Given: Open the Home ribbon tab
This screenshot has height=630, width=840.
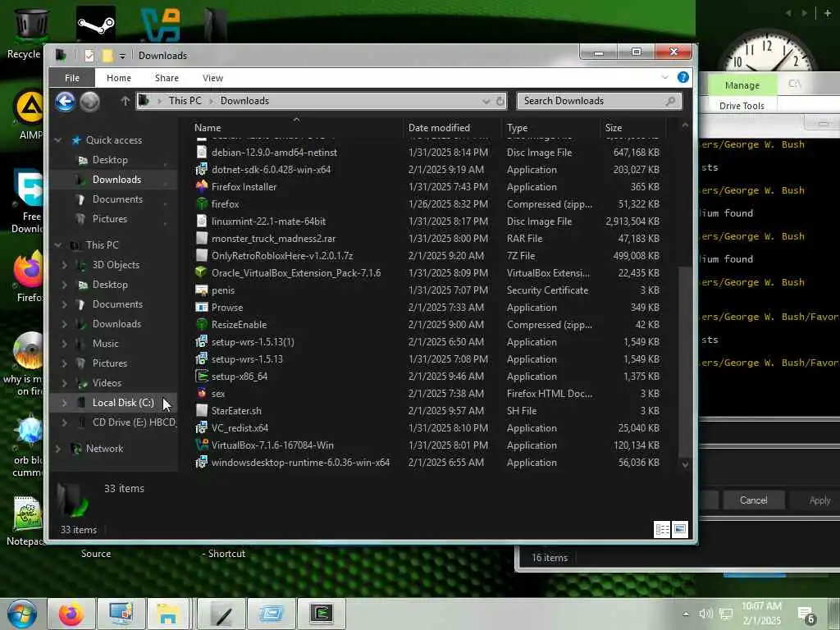Looking at the screenshot, I should pos(119,78).
